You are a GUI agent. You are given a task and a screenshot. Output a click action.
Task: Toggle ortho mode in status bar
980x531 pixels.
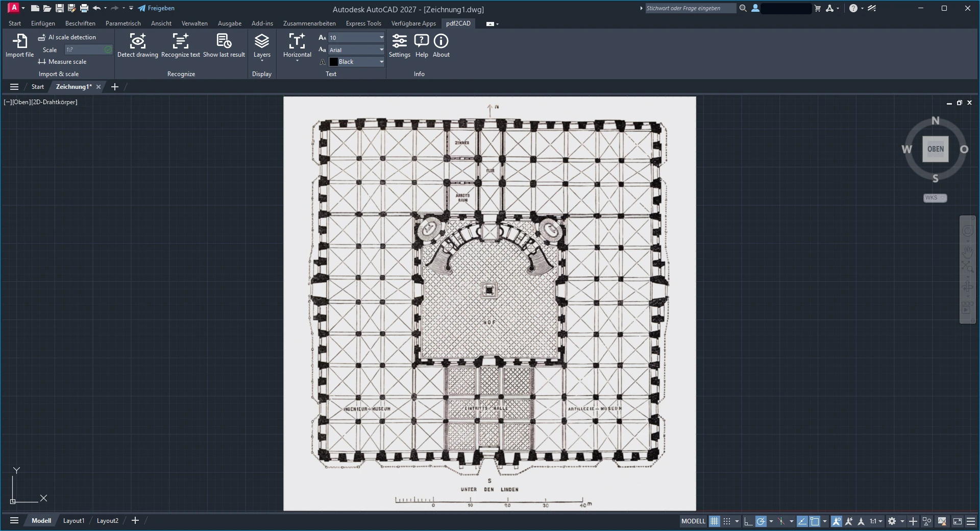748,521
